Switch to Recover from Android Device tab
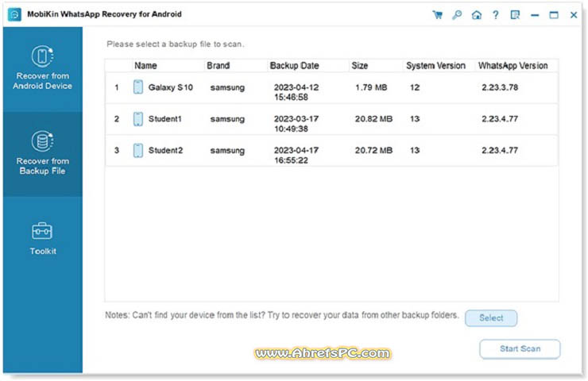This screenshot has width=588, height=381. (43, 70)
